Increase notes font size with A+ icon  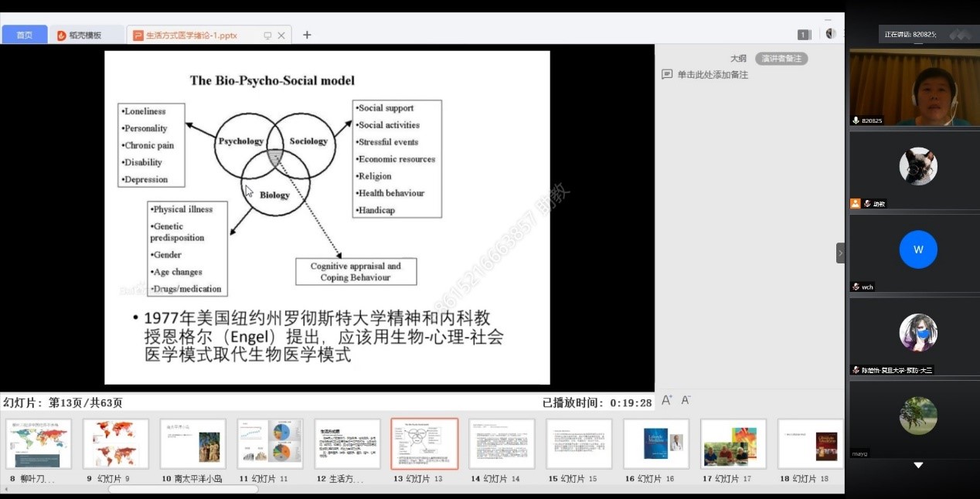click(x=668, y=401)
